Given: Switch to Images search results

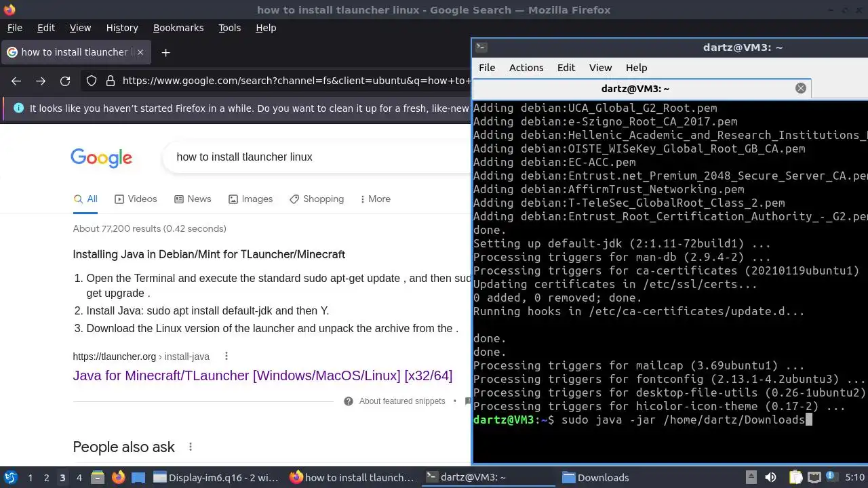Looking at the screenshot, I should [250, 199].
